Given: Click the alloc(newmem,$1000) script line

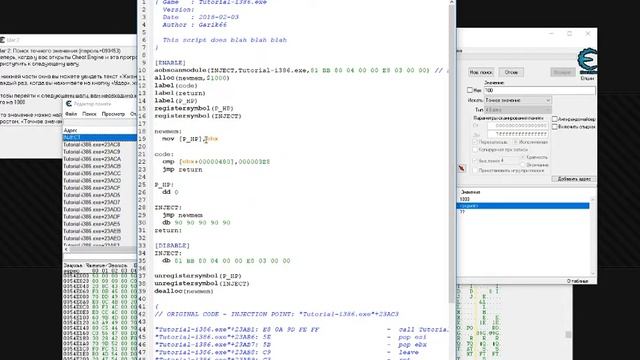Looking at the screenshot, I should point(192,78).
